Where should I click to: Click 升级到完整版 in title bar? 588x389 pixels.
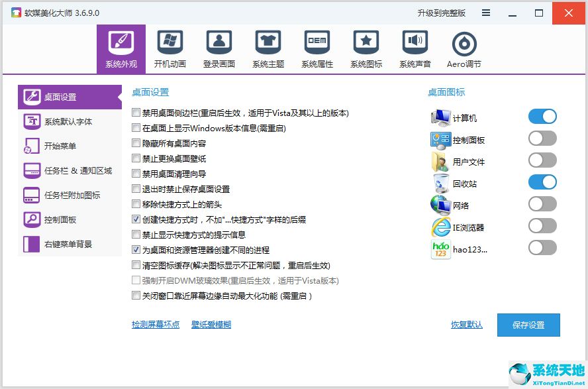[441, 13]
